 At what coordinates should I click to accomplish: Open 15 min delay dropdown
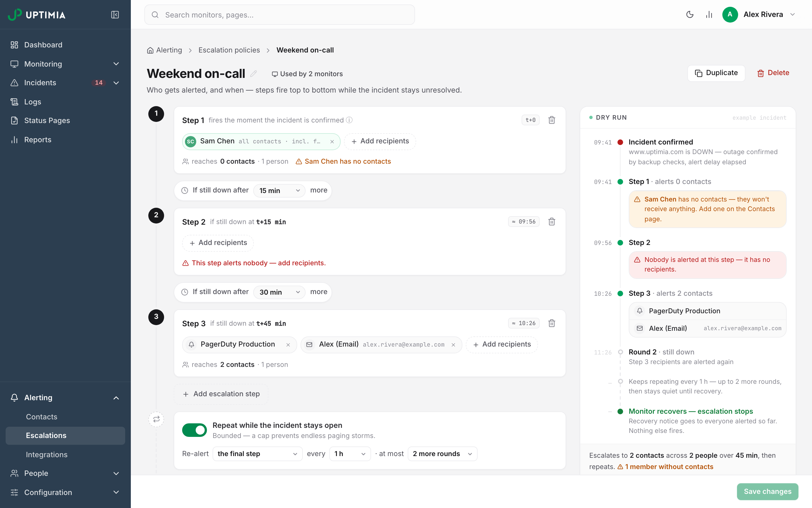point(279,190)
